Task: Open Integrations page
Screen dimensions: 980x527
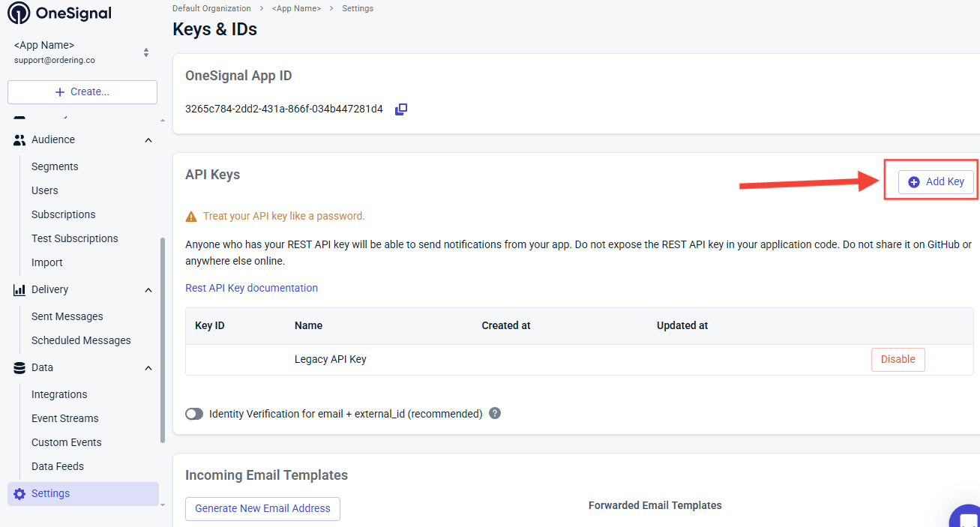Action: (x=59, y=394)
